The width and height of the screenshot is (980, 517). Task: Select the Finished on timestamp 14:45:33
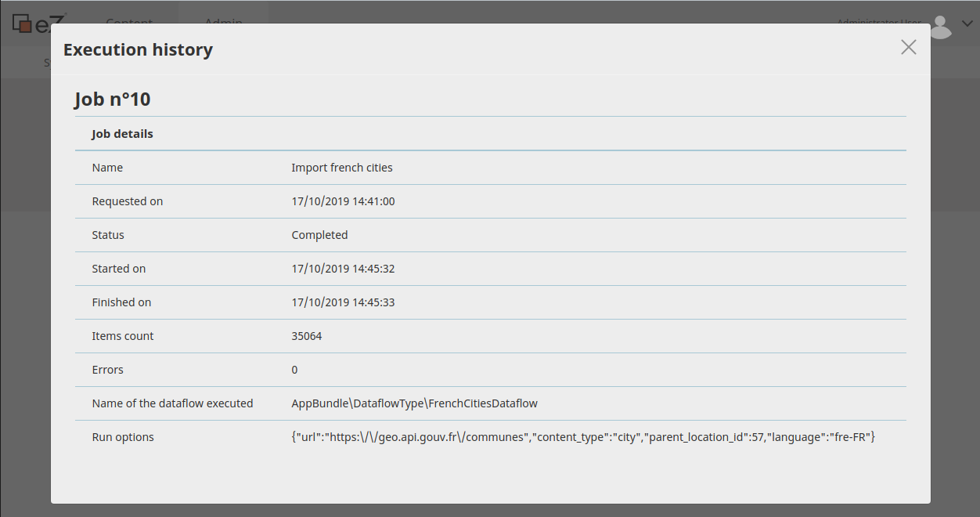tap(343, 302)
